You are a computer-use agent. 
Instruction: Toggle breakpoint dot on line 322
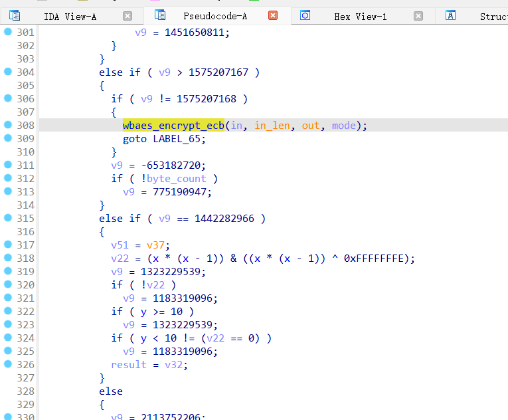tap(8, 311)
